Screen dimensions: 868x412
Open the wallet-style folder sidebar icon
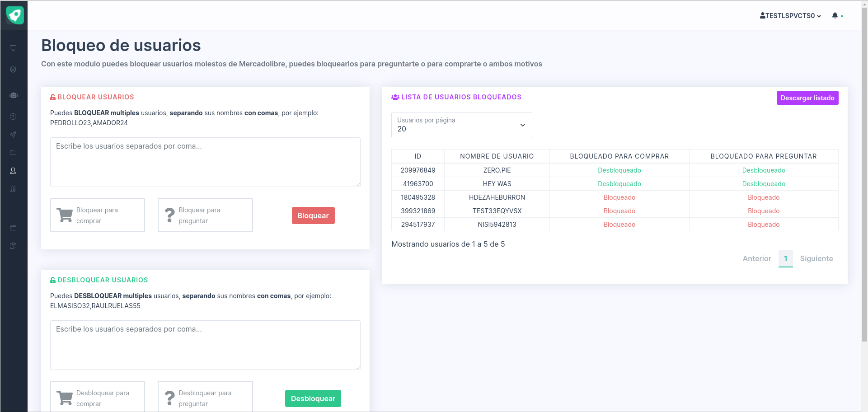pos(13,228)
